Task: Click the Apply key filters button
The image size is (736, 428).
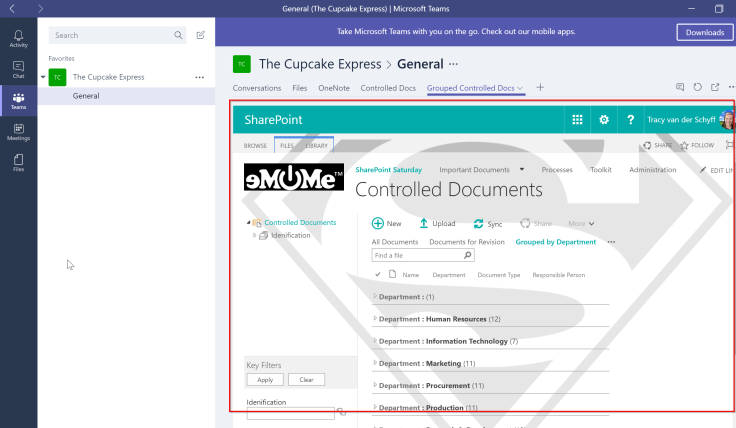Action: (x=265, y=380)
